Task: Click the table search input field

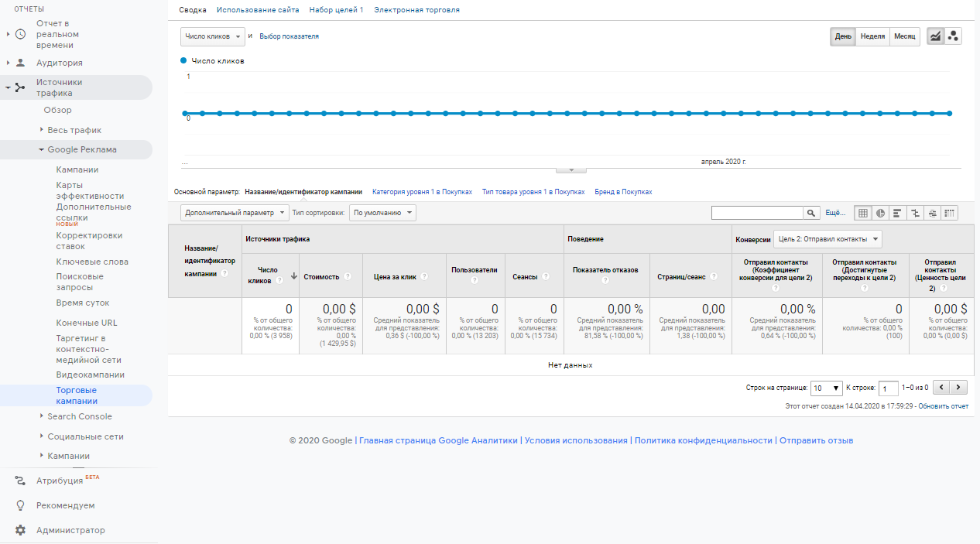Action: pyautogui.click(x=757, y=213)
